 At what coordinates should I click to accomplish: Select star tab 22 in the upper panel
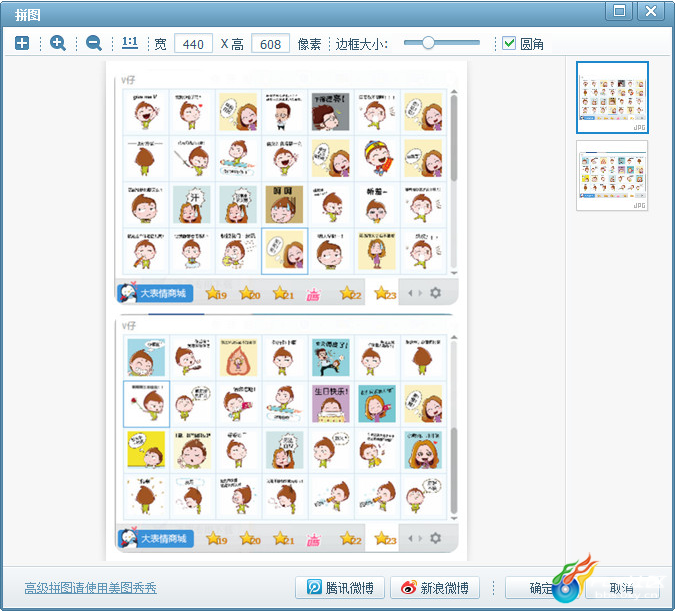click(x=350, y=294)
